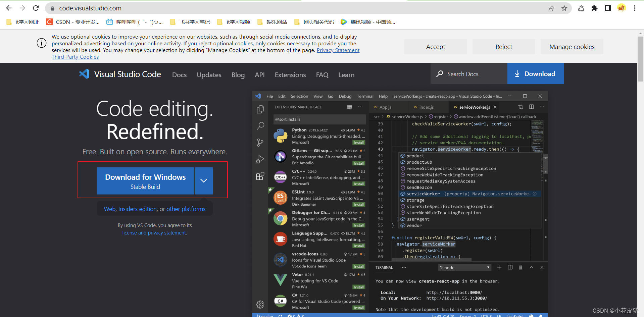Open the Extensions panel more actions ellipsis
Screen dimensions: 644x317
pos(360,107)
